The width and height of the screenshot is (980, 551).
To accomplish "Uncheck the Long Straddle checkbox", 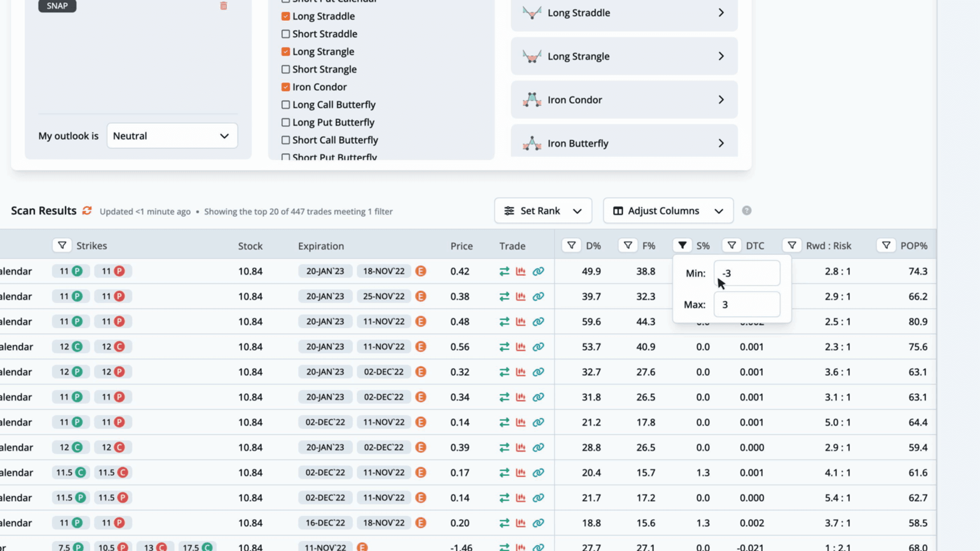I will (x=286, y=16).
